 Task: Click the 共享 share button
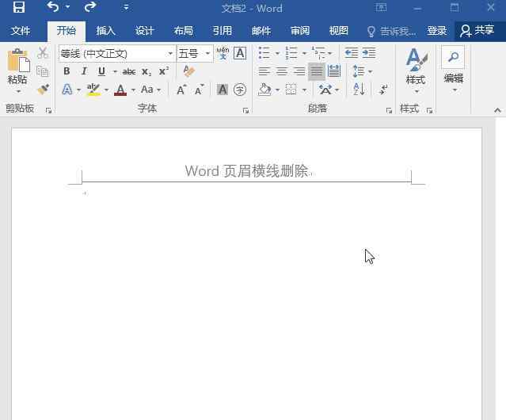(x=477, y=31)
